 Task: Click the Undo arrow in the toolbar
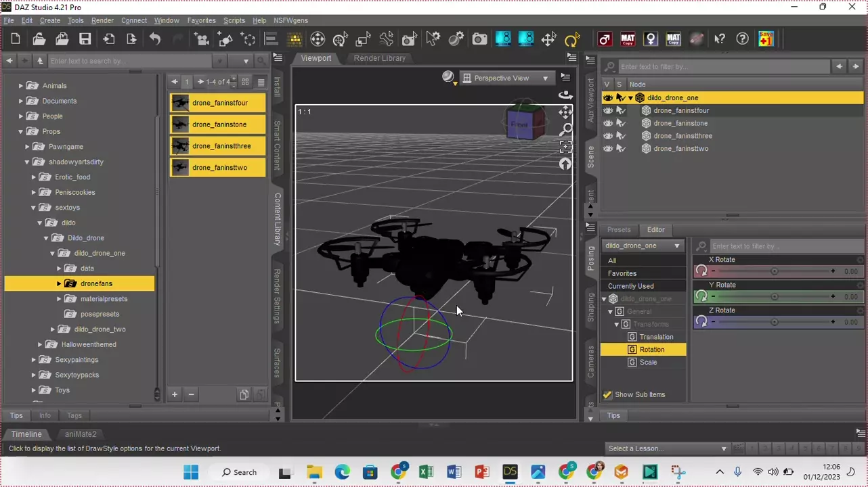pyautogui.click(x=155, y=39)
